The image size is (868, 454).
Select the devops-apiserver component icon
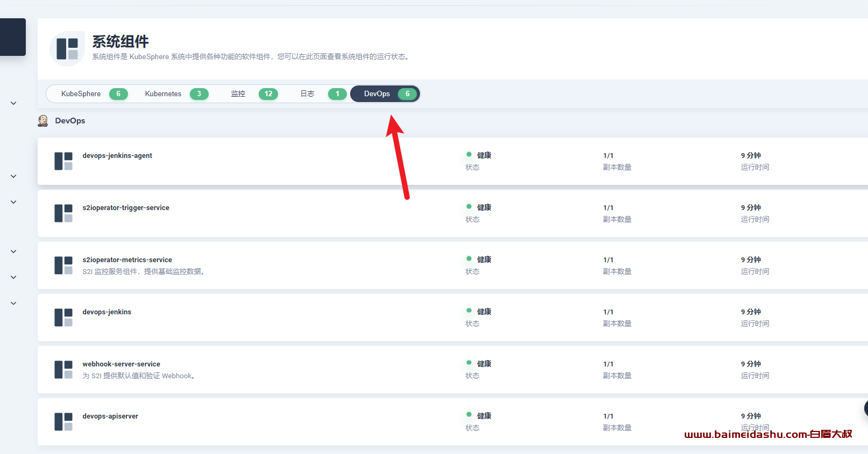(63, 422)
